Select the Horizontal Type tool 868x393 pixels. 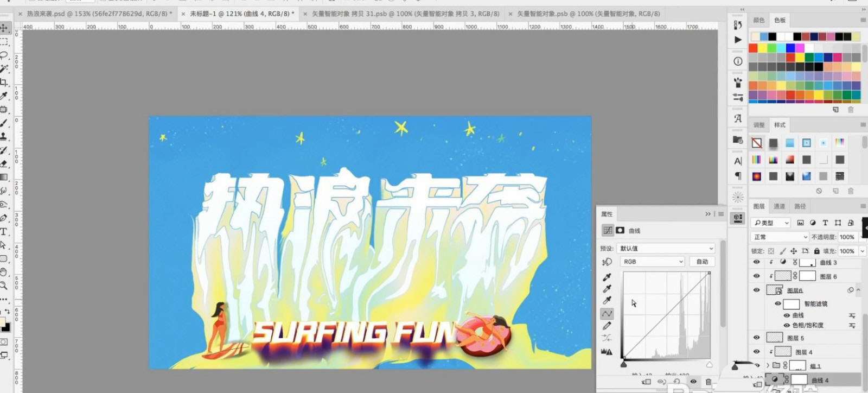(x=4, y=231)
